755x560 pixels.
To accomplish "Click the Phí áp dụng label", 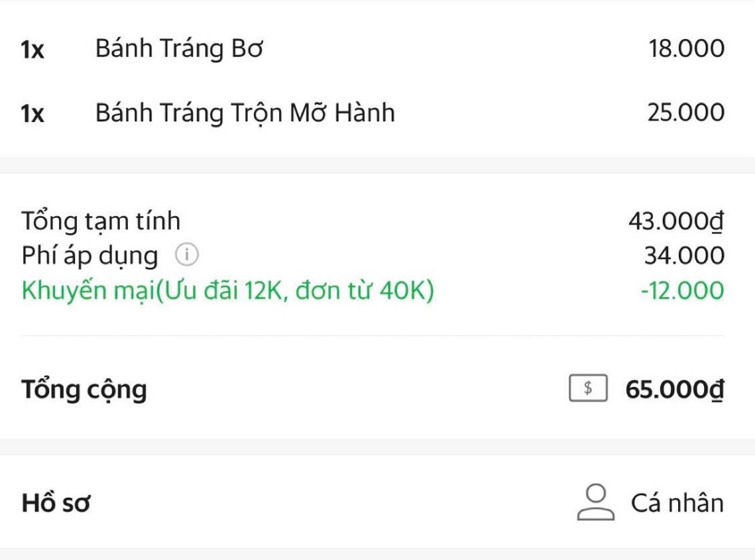I will click(x=90, y=256).
